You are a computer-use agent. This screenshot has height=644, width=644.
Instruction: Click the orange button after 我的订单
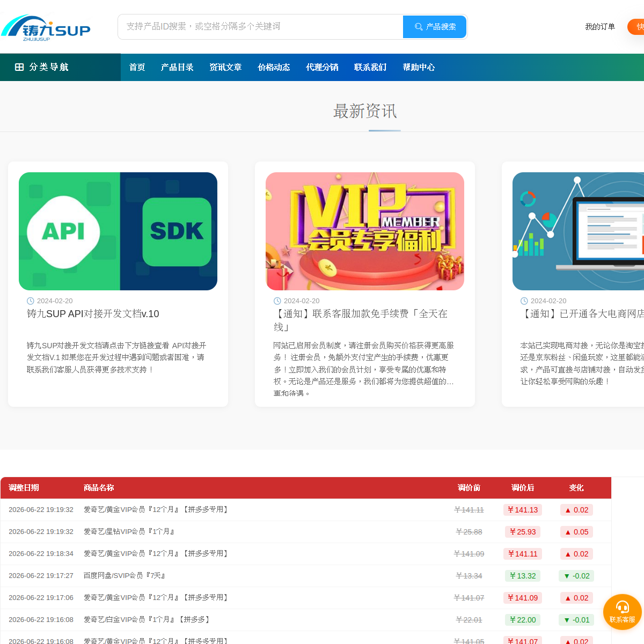(636, 26)
